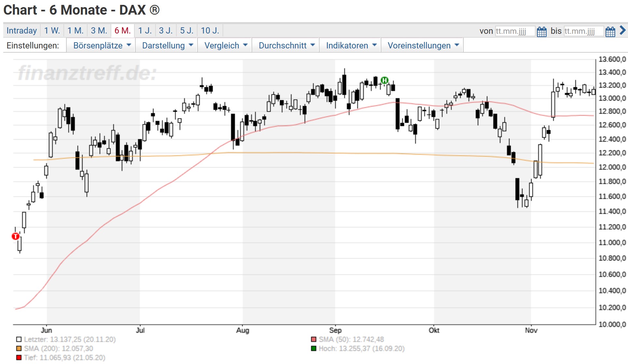
Task: Click the 'Jul' x-axis label
Action: [140, 330]
